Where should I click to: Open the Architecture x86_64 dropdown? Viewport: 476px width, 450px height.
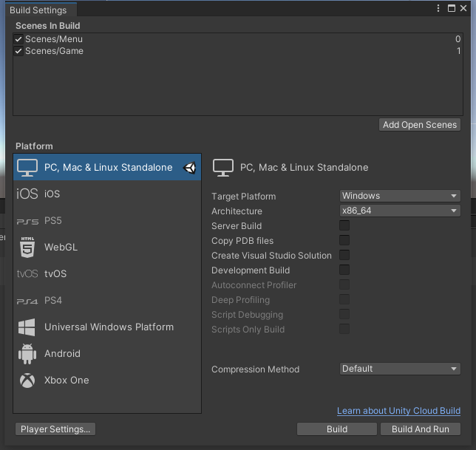click(x=400, y=211)
